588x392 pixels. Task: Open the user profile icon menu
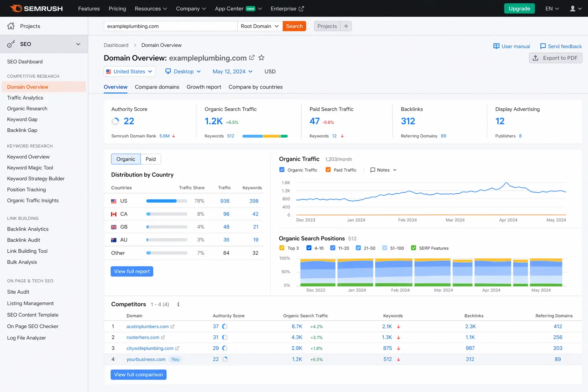575,8
